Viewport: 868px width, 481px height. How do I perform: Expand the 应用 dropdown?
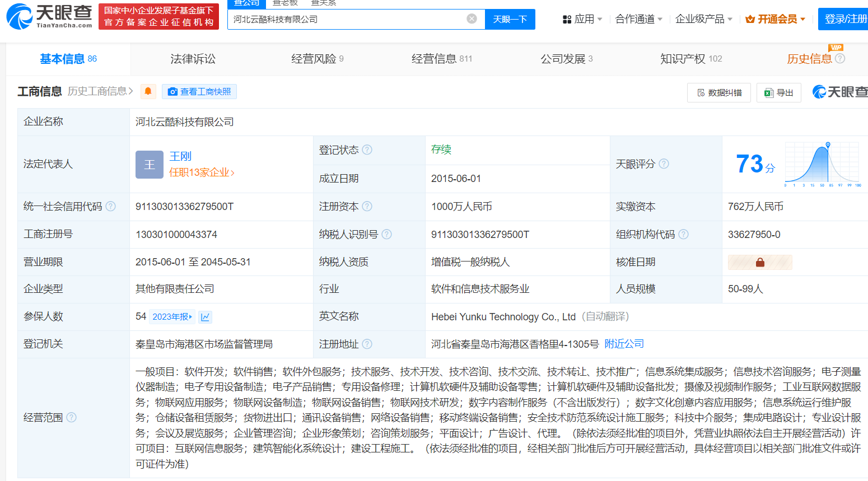[582, 19]
